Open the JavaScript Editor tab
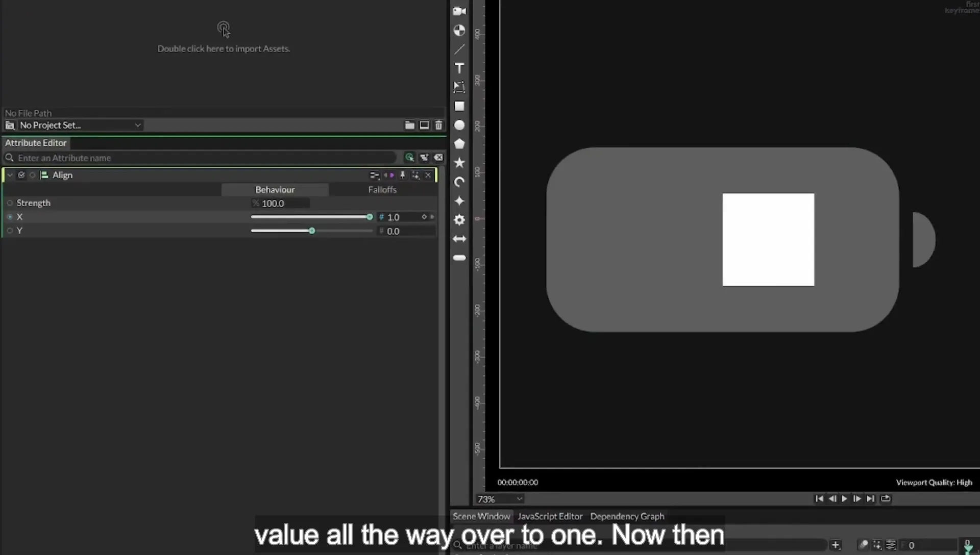Viewport: 980px width, 555px height. pyautogui.click(x=550, y=516)
